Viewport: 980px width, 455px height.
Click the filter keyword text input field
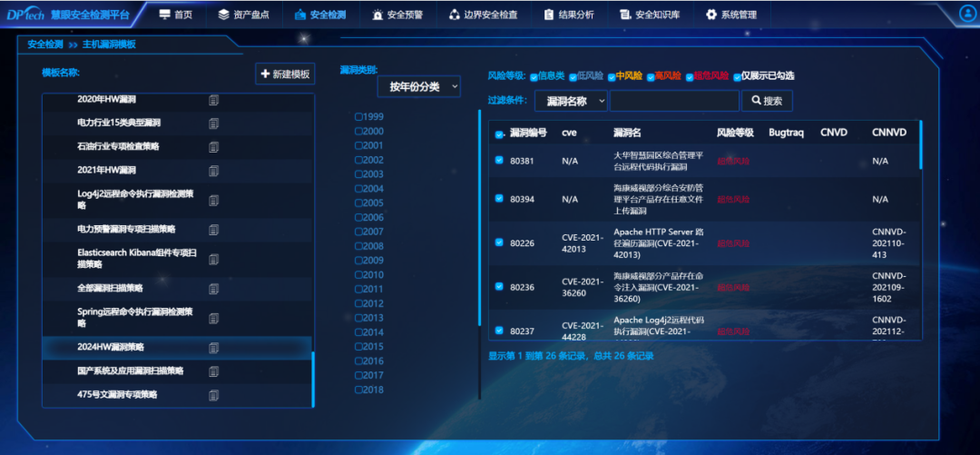click(674, 101)
